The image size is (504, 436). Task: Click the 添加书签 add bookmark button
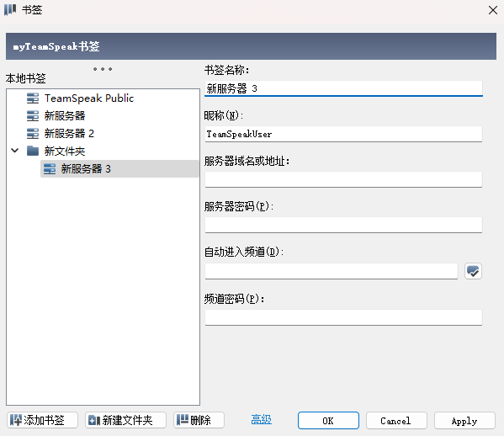point(42,420)
